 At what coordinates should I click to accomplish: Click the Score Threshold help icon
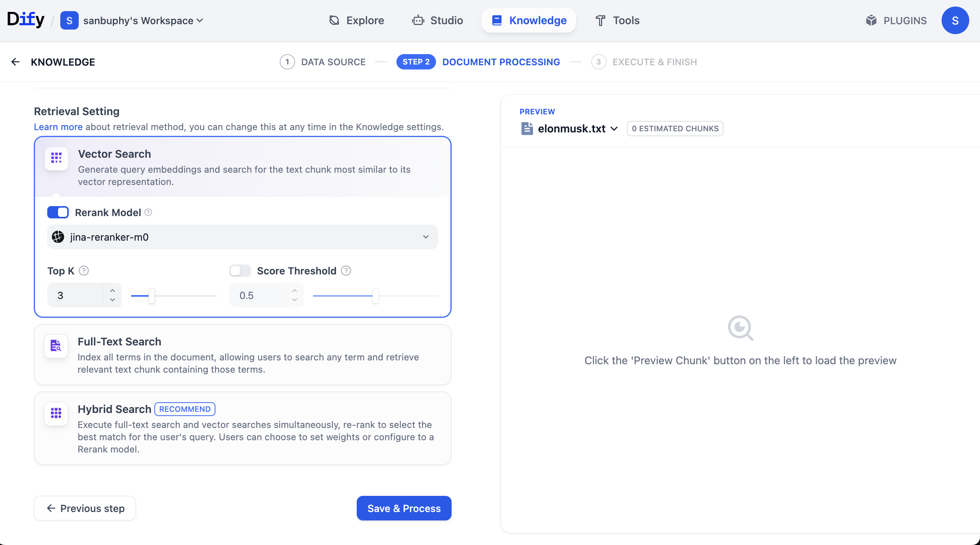pos(346,271)
